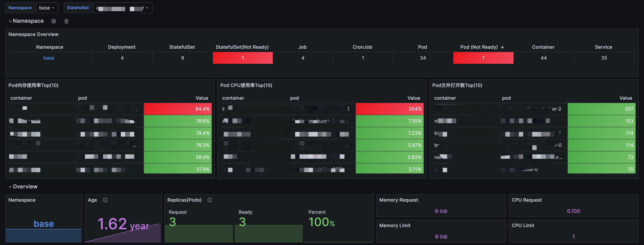Click Pod文件打开数Top(10) panel title
Viewport: 644px width, 245px height.
click(457, 85)
